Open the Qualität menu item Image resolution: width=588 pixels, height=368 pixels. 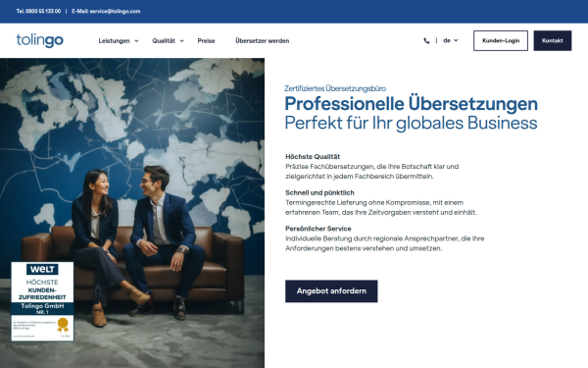tap(164, 40)
